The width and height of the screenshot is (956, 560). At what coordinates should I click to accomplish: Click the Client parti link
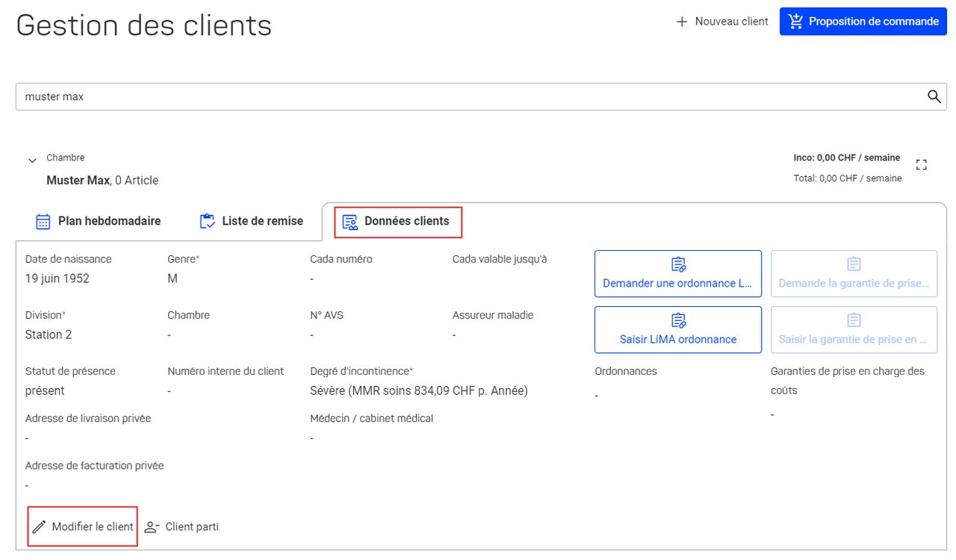[x=181, y=527]
